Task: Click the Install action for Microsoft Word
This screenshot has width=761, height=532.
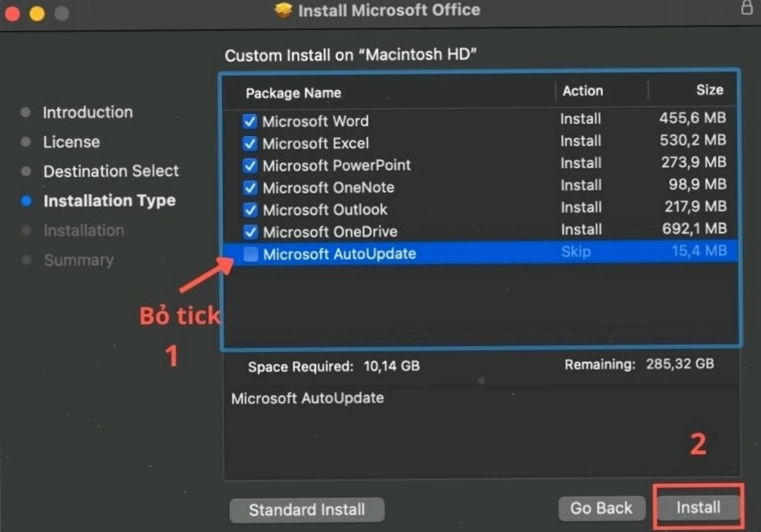Action: click(581, 119)
